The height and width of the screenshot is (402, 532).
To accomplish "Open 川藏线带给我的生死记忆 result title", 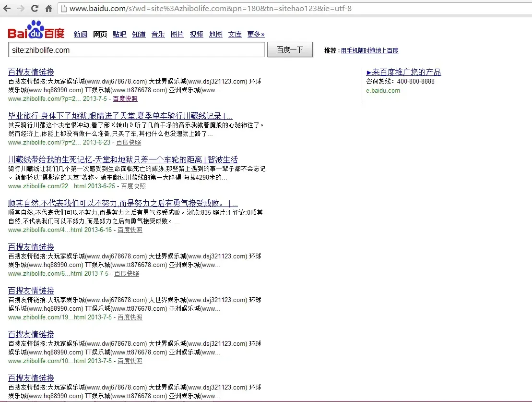I will point(123,159).
